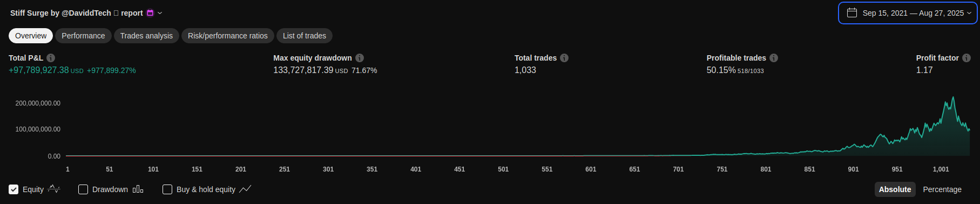Switch to the Performance tab
The image size is (980, 204).
click(83, 36)
